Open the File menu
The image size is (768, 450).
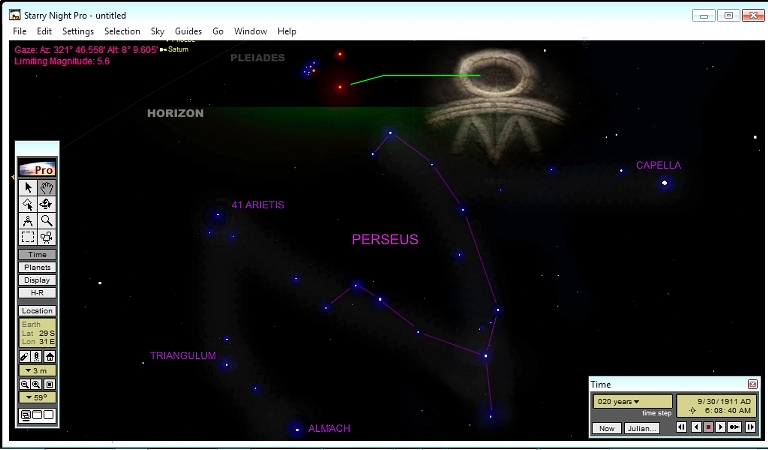tap(20, 31)
